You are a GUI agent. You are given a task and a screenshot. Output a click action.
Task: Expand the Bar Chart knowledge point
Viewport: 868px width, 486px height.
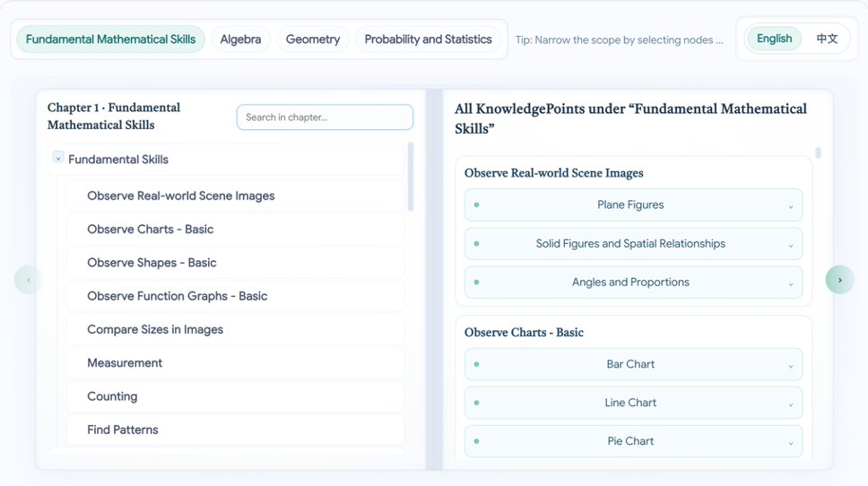(x=633, y=364)
